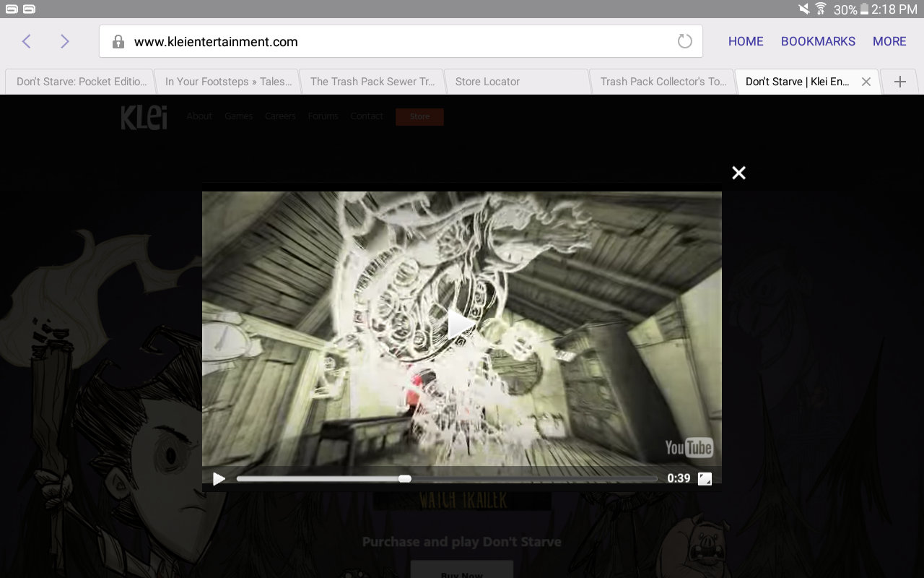Switch to the Don't Starve: Pocket Edition tab

click(x=79, y=82)
